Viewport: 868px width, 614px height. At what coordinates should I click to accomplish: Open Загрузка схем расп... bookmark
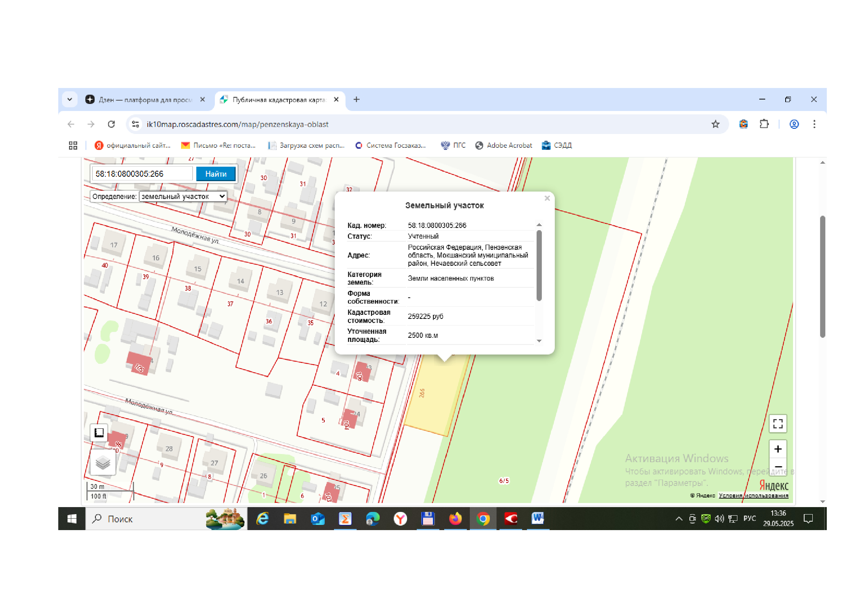[x=306, y=145]
